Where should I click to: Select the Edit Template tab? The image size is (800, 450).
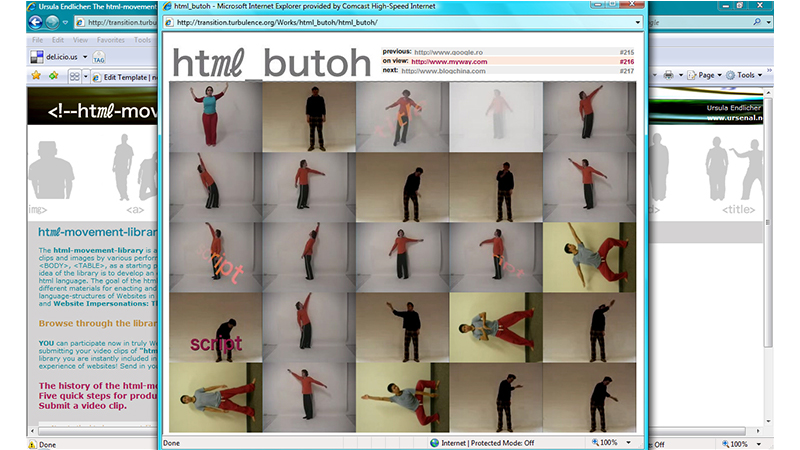click(125, 78)
